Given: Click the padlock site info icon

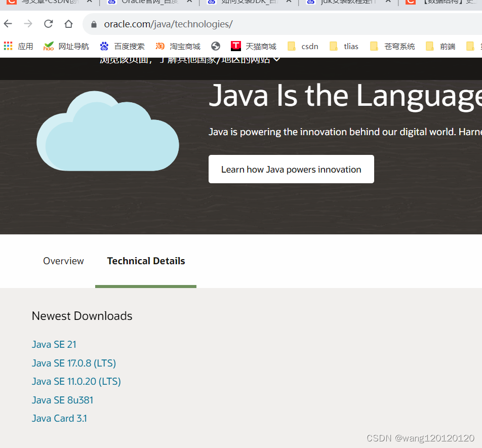Looking at the screenshot, I should (94, 24).
